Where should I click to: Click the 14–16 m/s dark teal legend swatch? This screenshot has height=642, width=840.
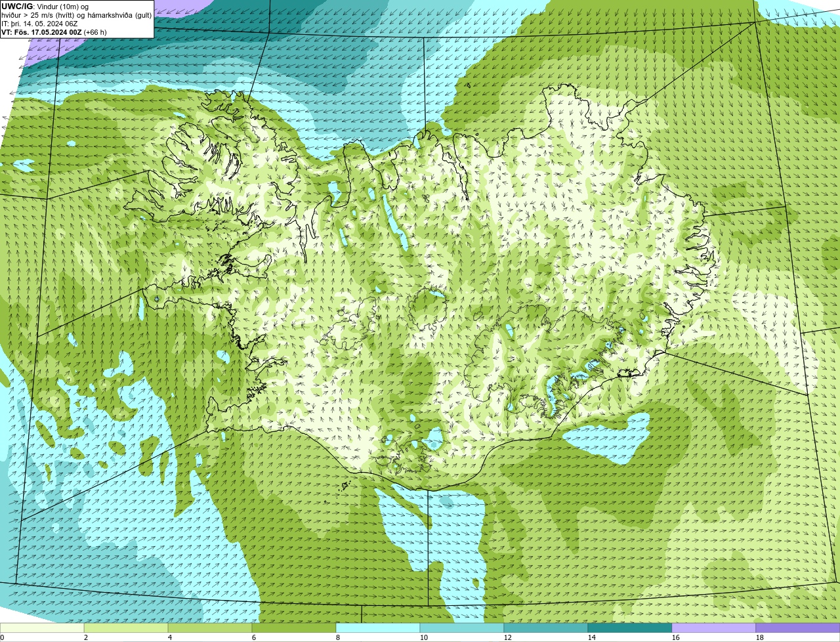point(630,628)
